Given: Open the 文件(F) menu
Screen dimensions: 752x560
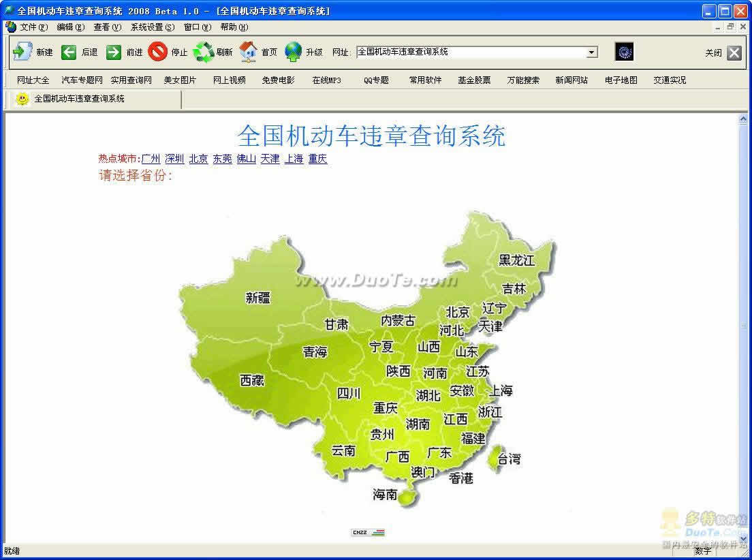Looking at the screenshot, I should (33, 27).
